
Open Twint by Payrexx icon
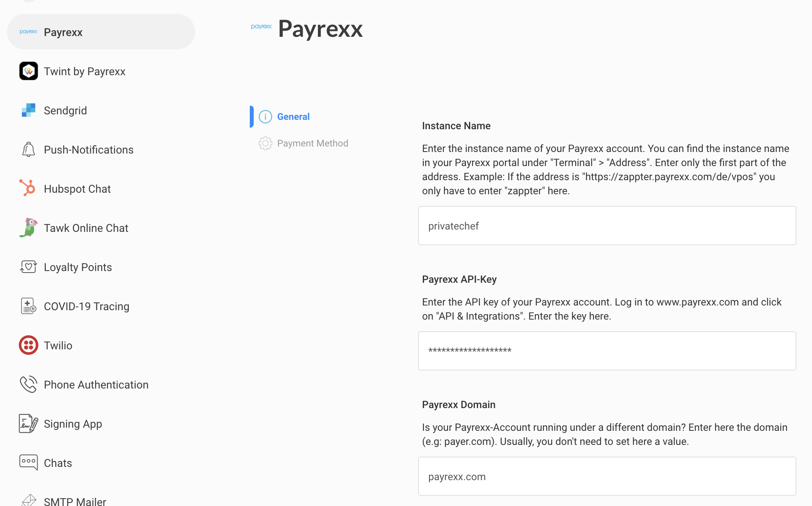coord(29,71)
